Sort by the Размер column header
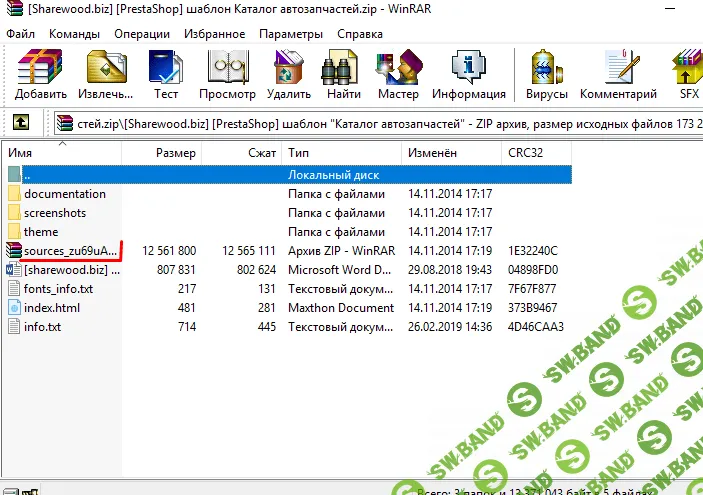This screenshot has width=703, height=495. [161, 153]
